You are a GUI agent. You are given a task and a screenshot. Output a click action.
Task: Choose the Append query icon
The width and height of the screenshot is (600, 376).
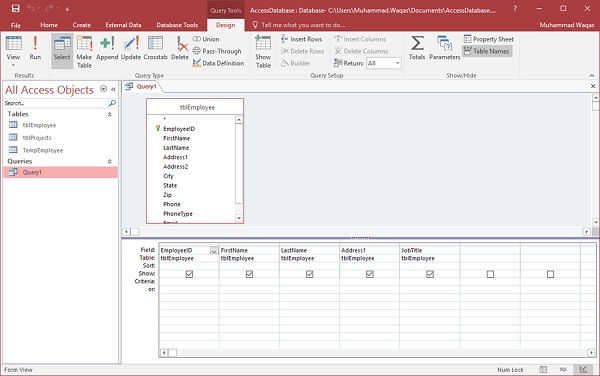(x=107, y=48)
